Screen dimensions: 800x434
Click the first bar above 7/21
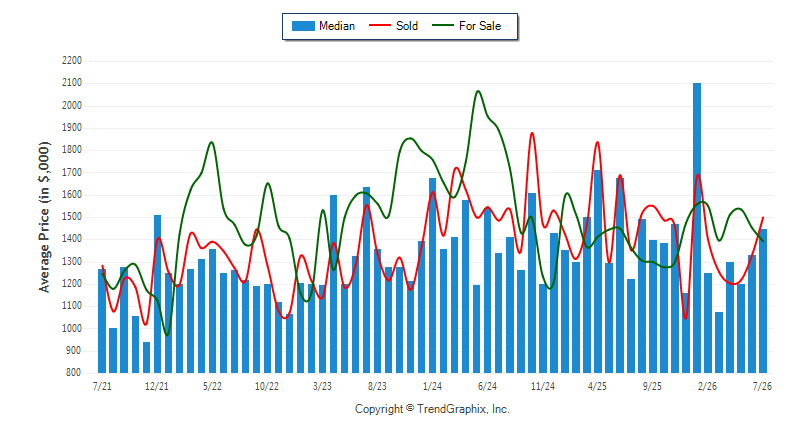[x=102, y=321]
